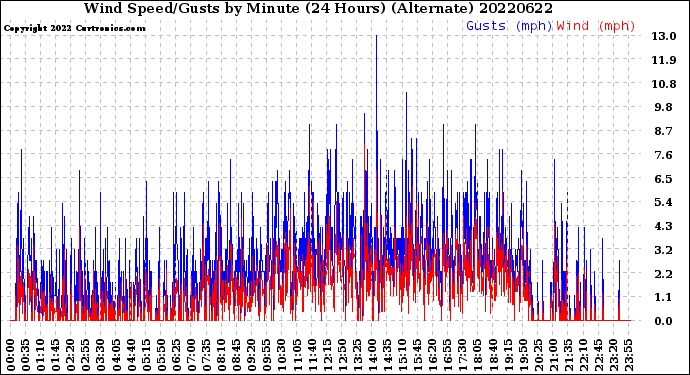Image resolution: width=690 pixels, height=375 pixels.
Task: Click the 22:10 time axis label
Action: point(584,355)
